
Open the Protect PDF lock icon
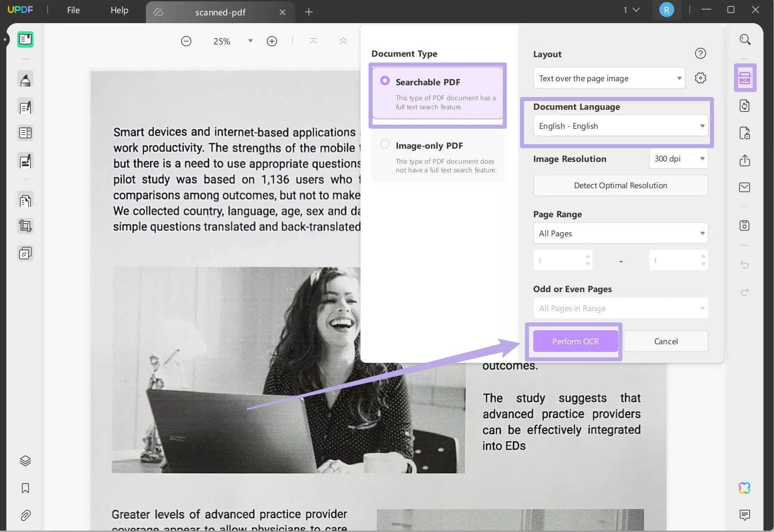pyautogui.click(x=745, y=133)
